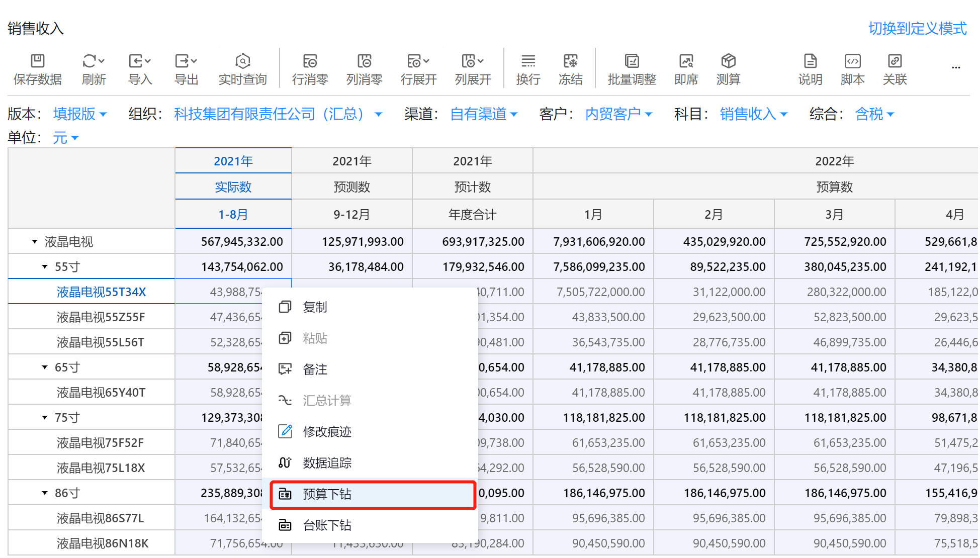This screenshot has height=558, width=980.
Task: Collapse the 86寸 row group
Action: pos(45,493)
